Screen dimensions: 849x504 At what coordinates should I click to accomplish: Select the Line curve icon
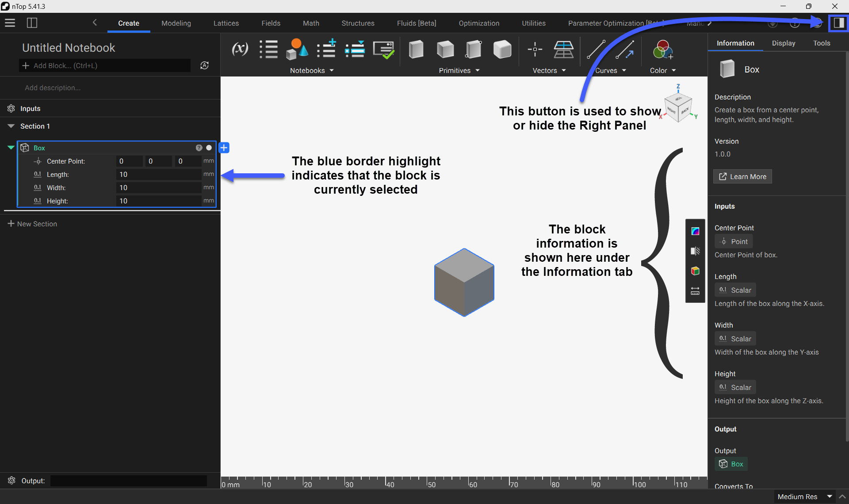coord(596,49)
